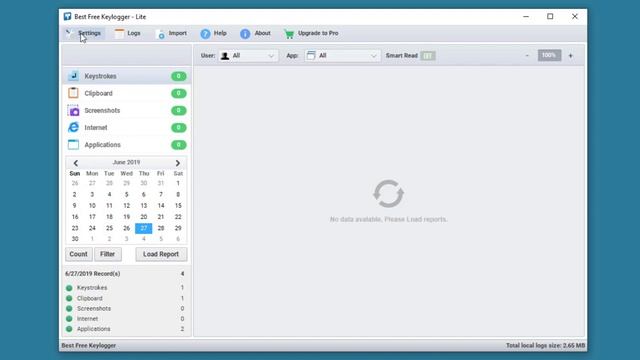Viewport: 640px width, 360px height.
Task: Click the refresh arrows icon in report area
Action: (x=388, y=194)
